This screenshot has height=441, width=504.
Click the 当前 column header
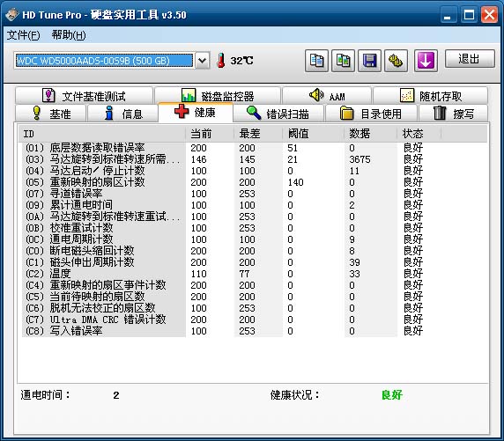click(x=210, y=134)
